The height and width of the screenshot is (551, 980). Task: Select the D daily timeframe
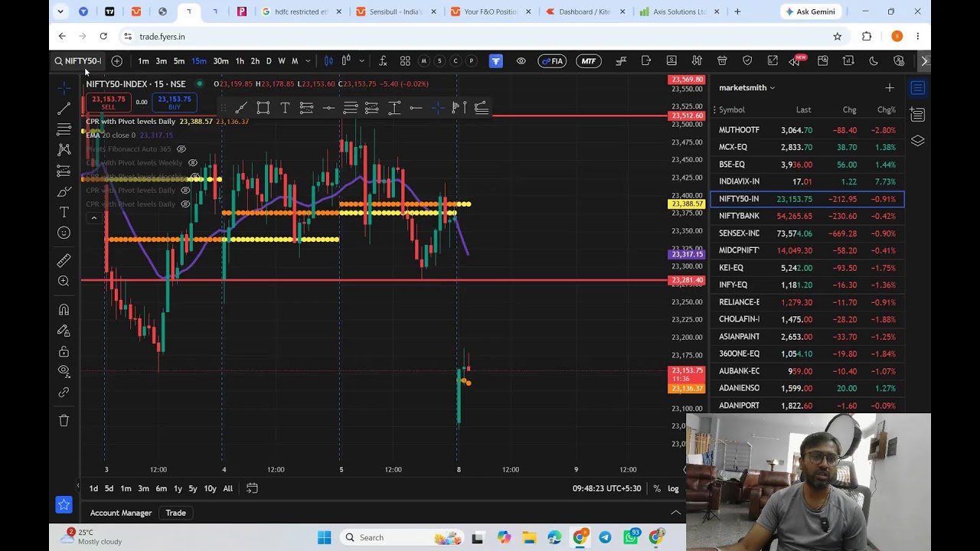[269, 61]
